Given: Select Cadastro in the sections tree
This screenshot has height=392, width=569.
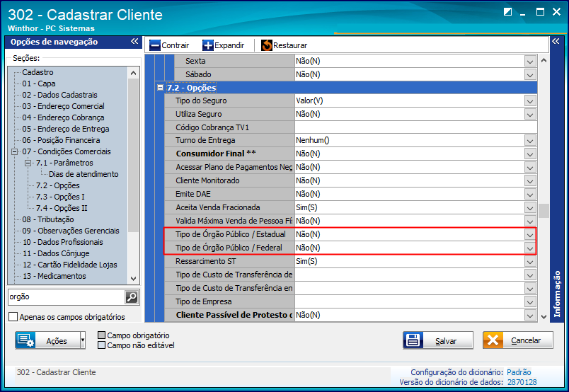Looking at the screenshot, I should tap(38, 72).
